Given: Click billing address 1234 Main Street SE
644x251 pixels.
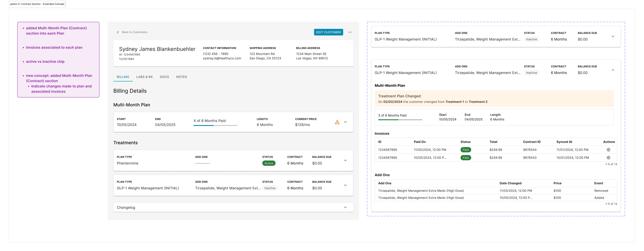Looking at the screenshot, I should point(311,54).
